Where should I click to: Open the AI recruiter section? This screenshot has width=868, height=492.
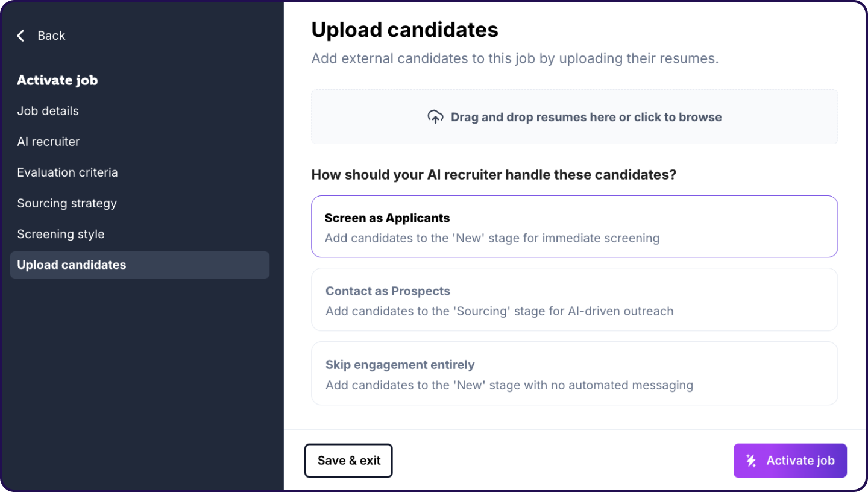click(48, 142)
